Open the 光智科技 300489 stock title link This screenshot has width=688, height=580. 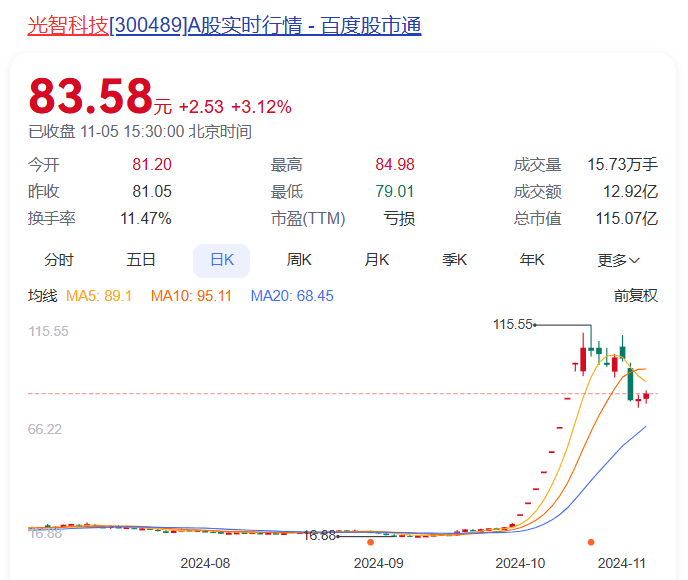pyautogui.click(x=224, y=25)
